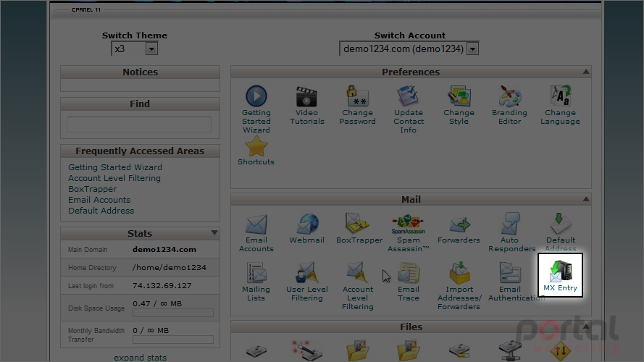Collapse the Preferences section
The height and width of the screenshot is (362, 644).
click(586, 72)
